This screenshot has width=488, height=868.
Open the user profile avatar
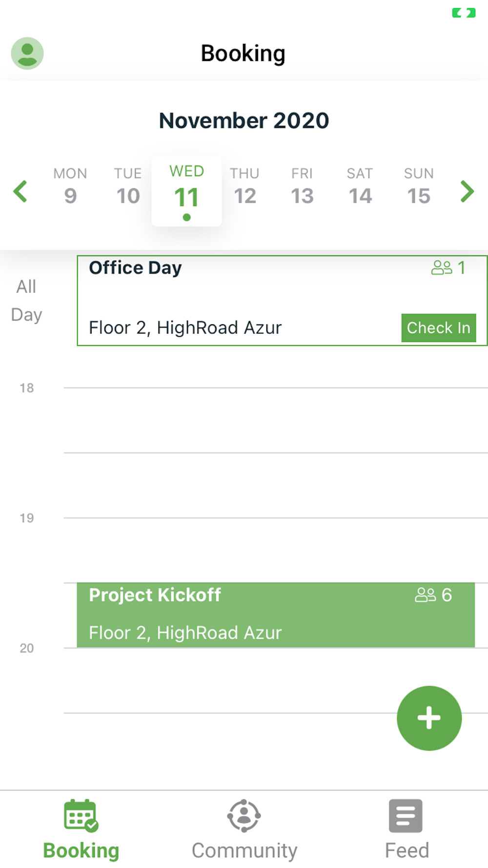[x=27, y=53]
